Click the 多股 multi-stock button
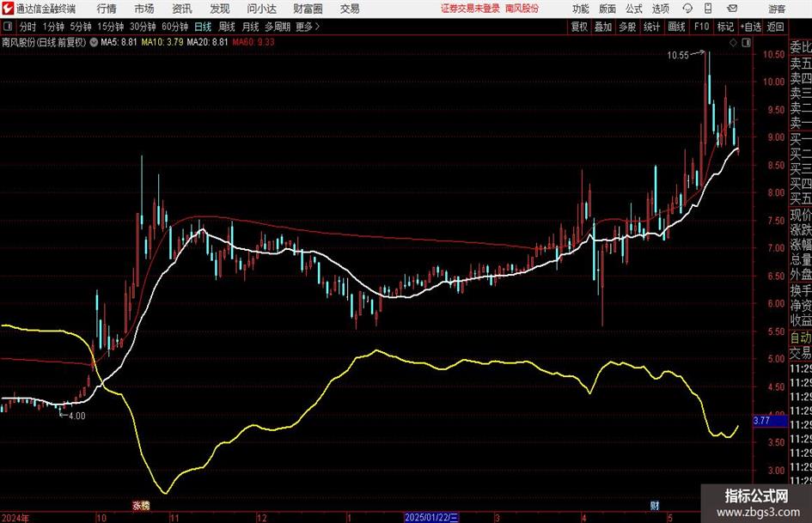Screen dimensions: 812x523 click(627, 27)
